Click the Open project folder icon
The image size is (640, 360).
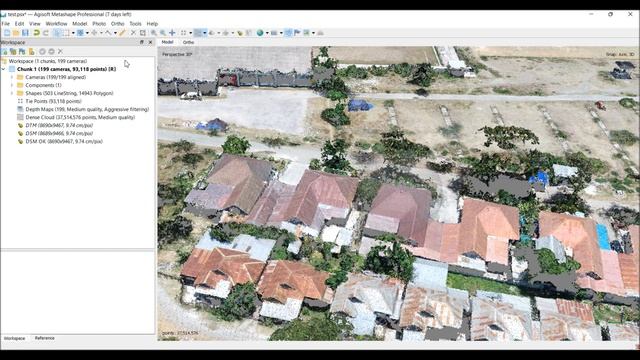coord(16,33)
